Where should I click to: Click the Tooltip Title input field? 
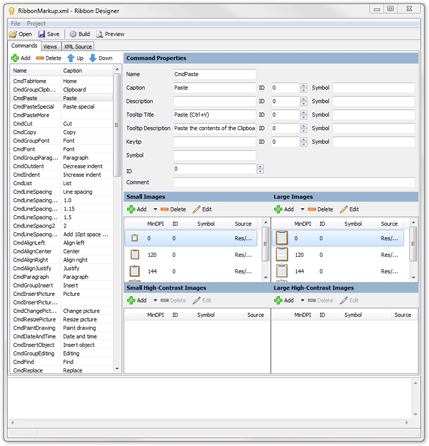214,115
